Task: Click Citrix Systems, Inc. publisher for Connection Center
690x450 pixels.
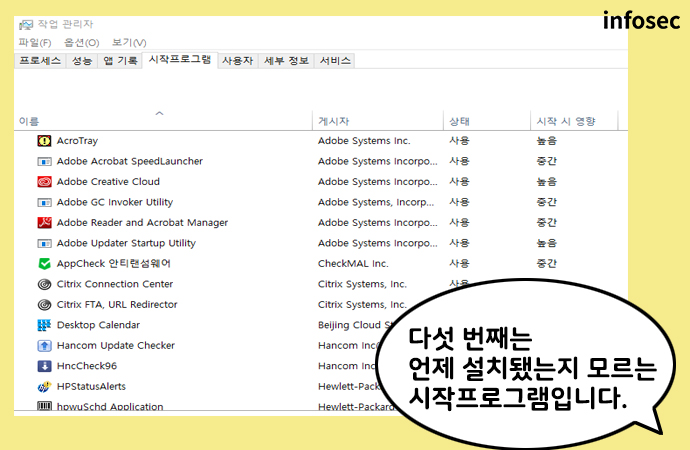Action: click(x=362, y=284)
